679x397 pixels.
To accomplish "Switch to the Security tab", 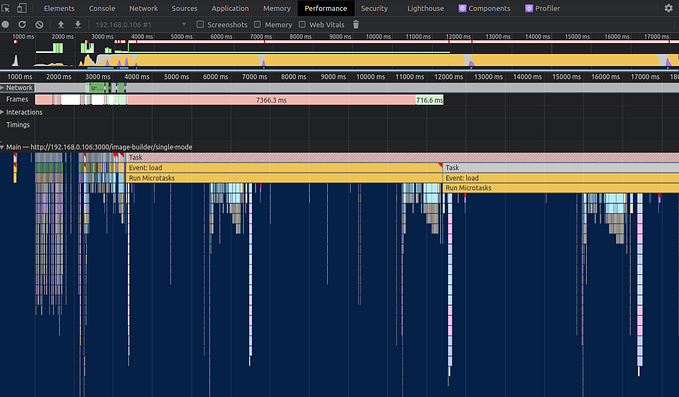I will coord(375,8).
